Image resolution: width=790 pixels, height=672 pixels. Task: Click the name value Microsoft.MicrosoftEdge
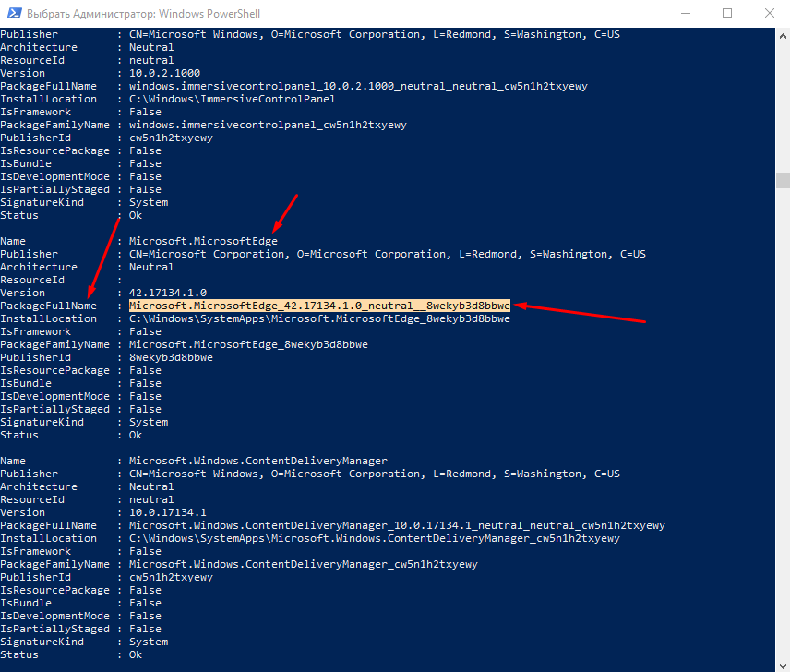click(203, 241)
